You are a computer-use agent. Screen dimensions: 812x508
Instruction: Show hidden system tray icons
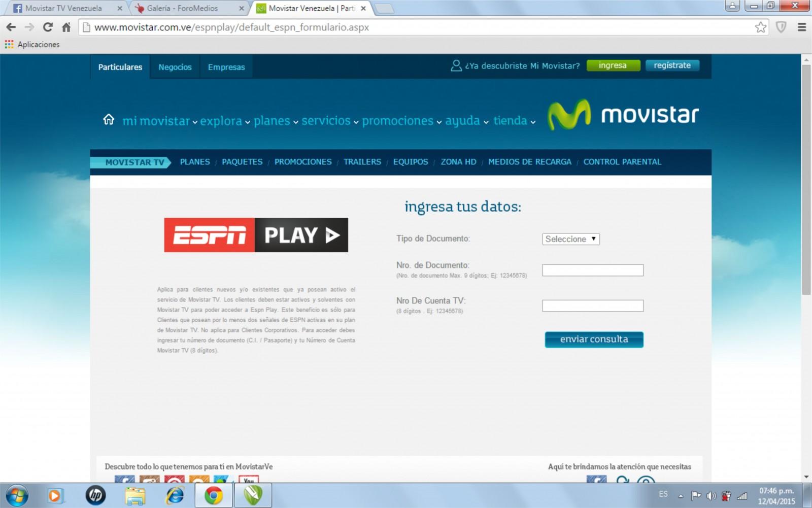[x=681, y=496]
